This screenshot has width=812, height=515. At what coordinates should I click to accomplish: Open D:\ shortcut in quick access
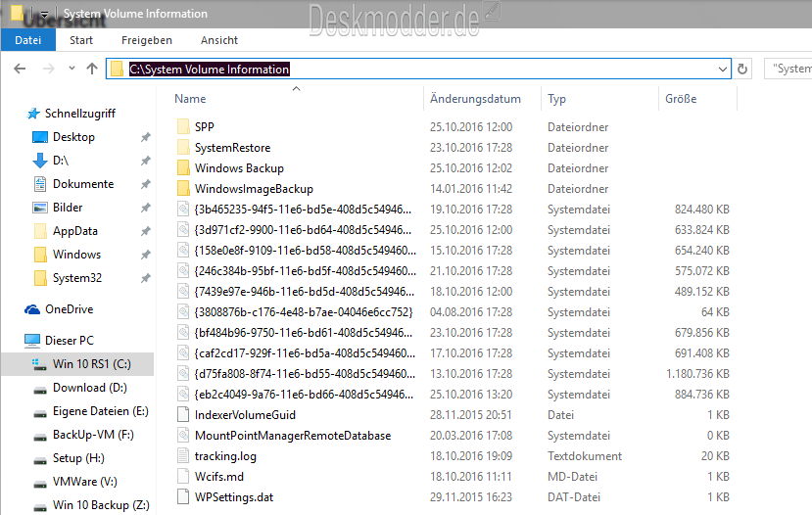click(60, 161)
